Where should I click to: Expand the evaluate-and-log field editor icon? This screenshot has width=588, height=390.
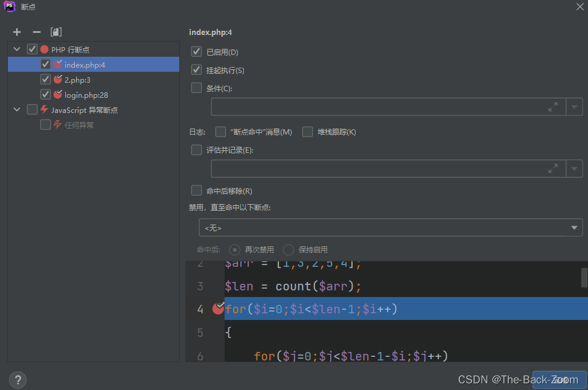(x=553, y=169)
